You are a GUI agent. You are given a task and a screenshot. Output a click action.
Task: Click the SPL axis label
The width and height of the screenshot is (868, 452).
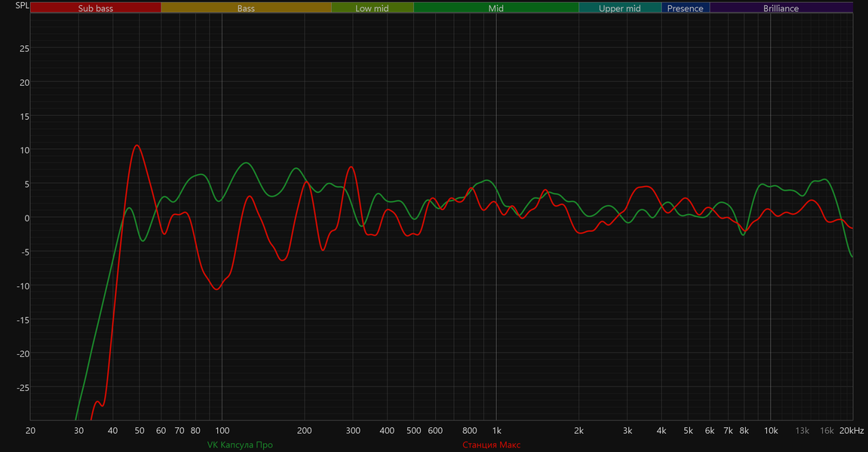[x=22, y=5]
